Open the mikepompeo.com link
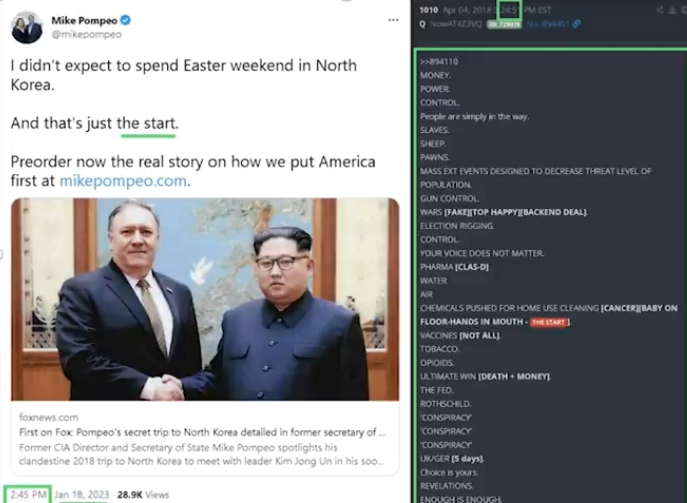Image resolution: width=687 pixels, height=503 pixels. tap(123, 181)
